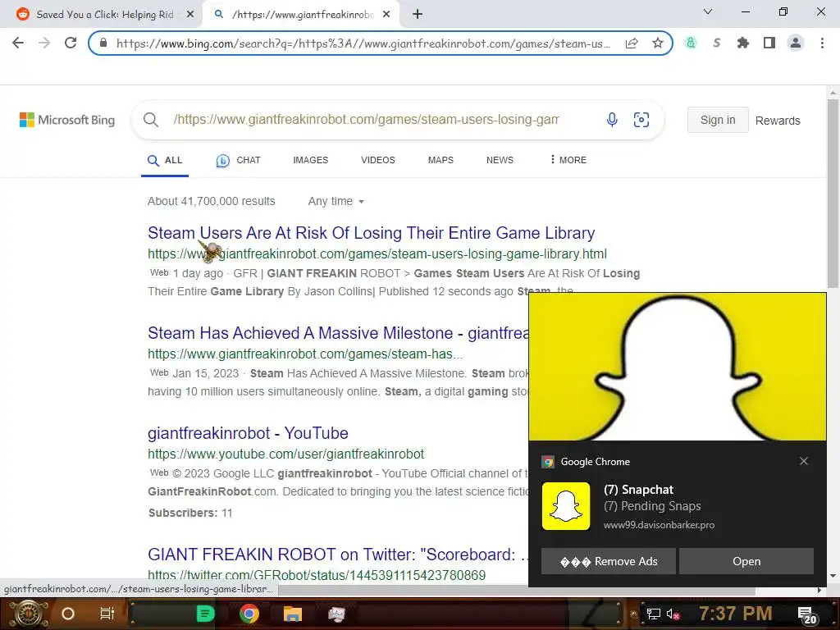Start voice search with microphone icon
Viewport: 840px width, 630px height.
click(x=612, y=120)
